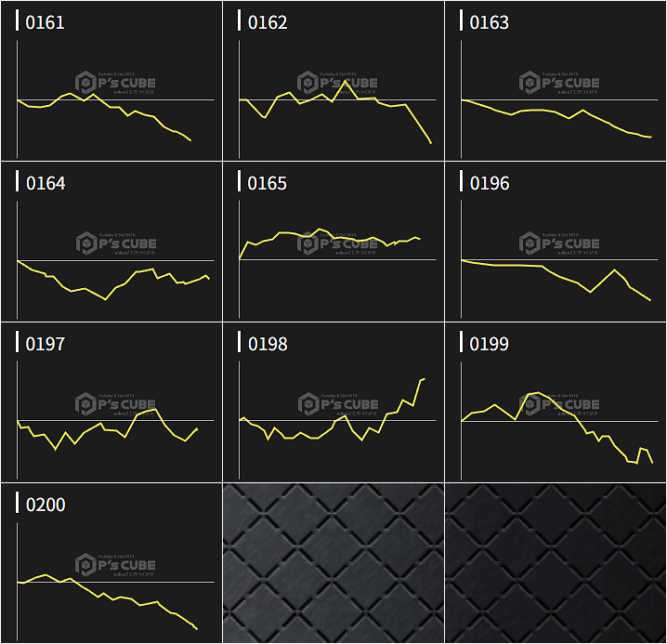Image resolution: width=667 pixels, height=644 pixels.
Task: Click the 0161 number label
Action: (x=45, y=22)
